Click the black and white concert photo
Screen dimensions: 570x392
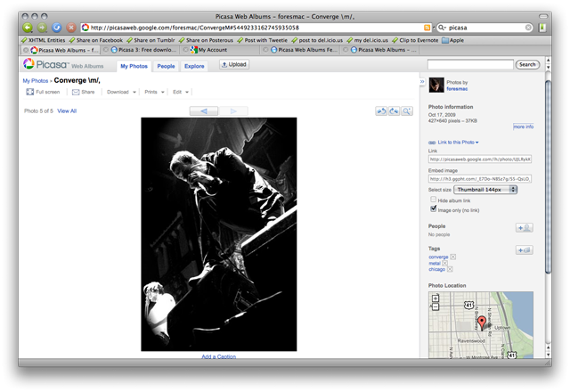click(x=219, y=234)
